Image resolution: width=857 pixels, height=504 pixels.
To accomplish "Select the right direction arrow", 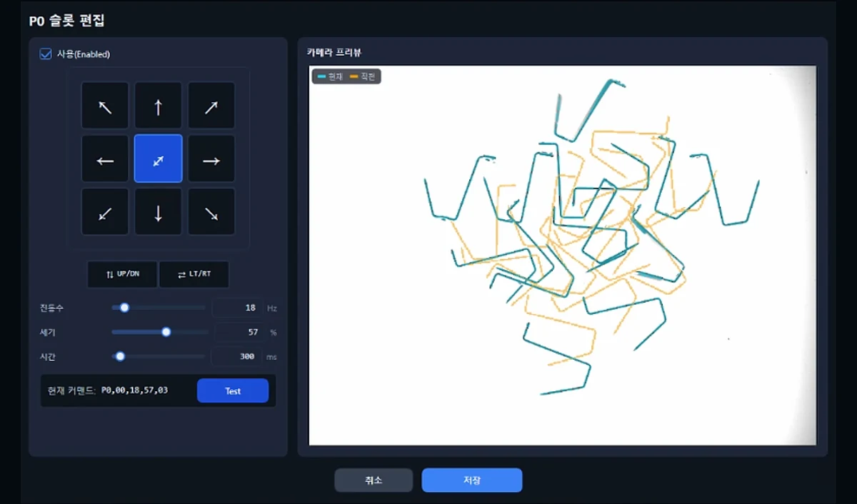I will click(211, 159).
